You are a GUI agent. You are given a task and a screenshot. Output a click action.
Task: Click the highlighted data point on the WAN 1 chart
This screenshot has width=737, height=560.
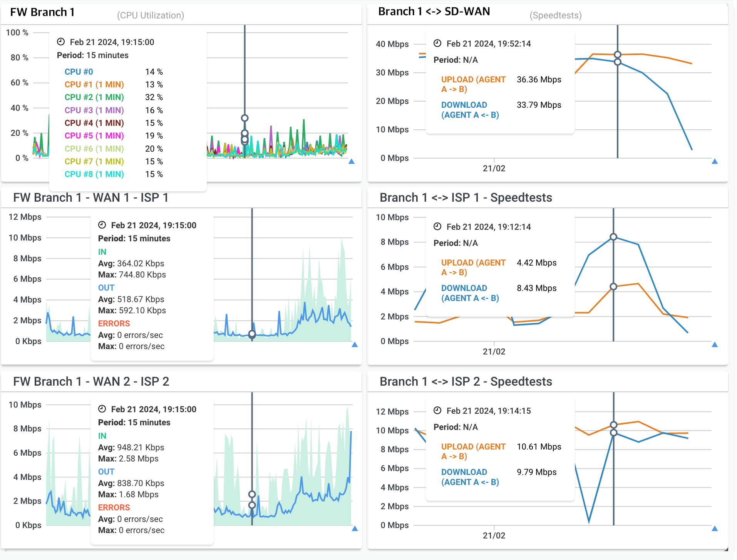(x=252, y=335)
